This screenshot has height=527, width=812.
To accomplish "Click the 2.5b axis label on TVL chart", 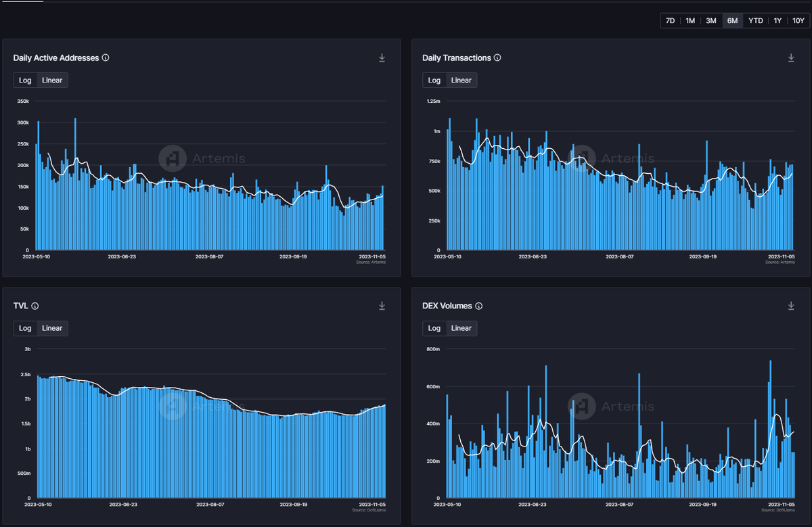I will [26, 375].
